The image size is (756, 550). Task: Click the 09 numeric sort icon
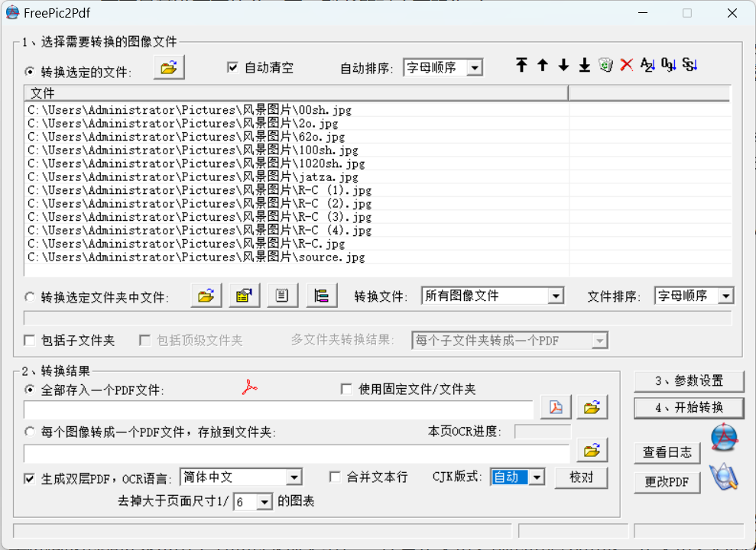[668, 66]
